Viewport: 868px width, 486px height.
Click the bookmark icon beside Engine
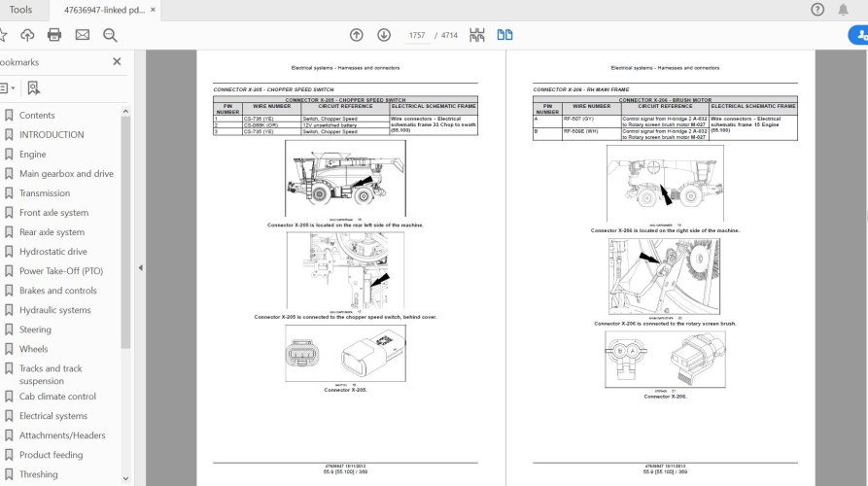[x=9, y=155]
